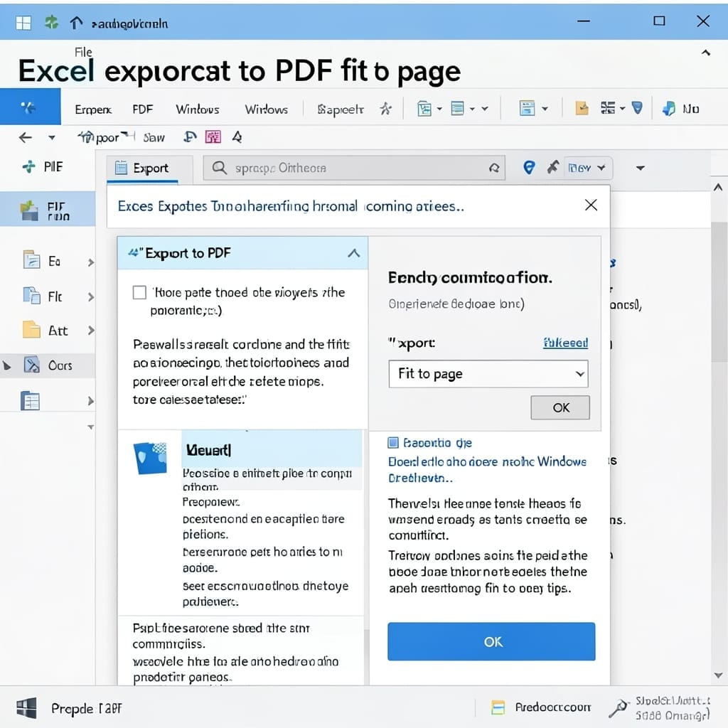Image resolution: width=728 pixels, height=728 pixels.
Task: Click the four-pane grid icon in title bar
Action: 23,22
